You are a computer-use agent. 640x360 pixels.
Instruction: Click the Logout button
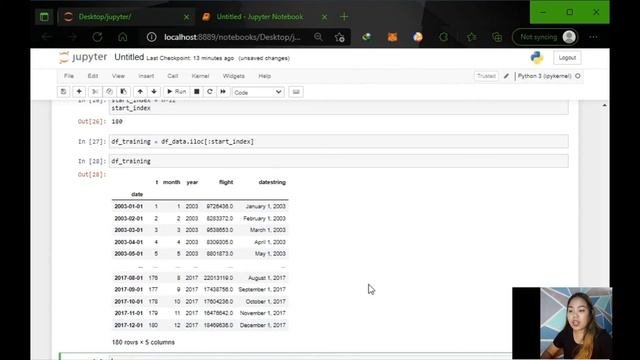[x=567, y=58]
